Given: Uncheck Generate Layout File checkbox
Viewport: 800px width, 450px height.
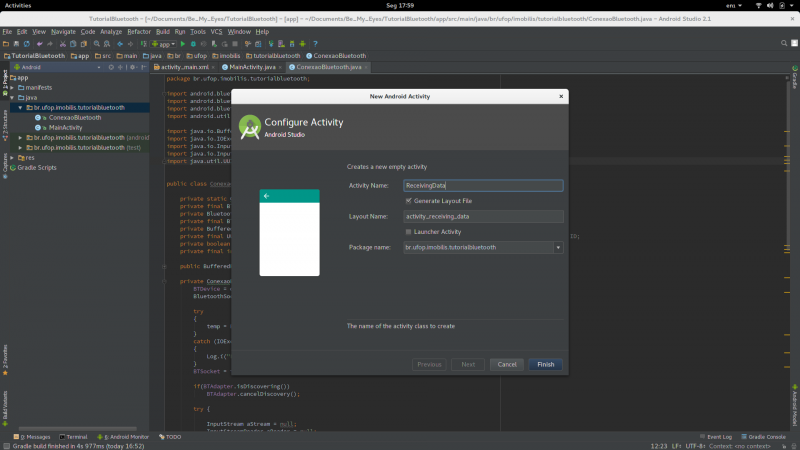Looking at the screenshot, I should click(409, 200).
